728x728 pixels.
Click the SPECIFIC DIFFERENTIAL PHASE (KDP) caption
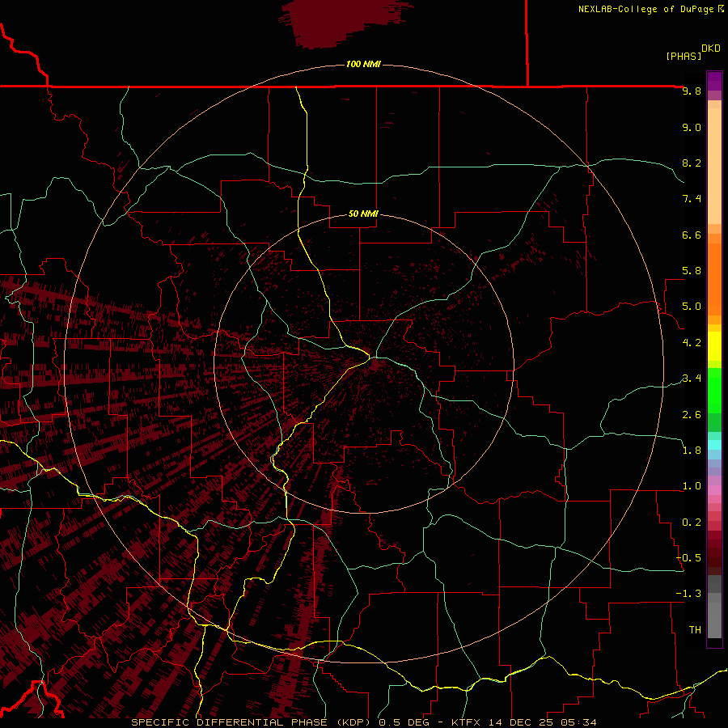[x=252, y=722]
